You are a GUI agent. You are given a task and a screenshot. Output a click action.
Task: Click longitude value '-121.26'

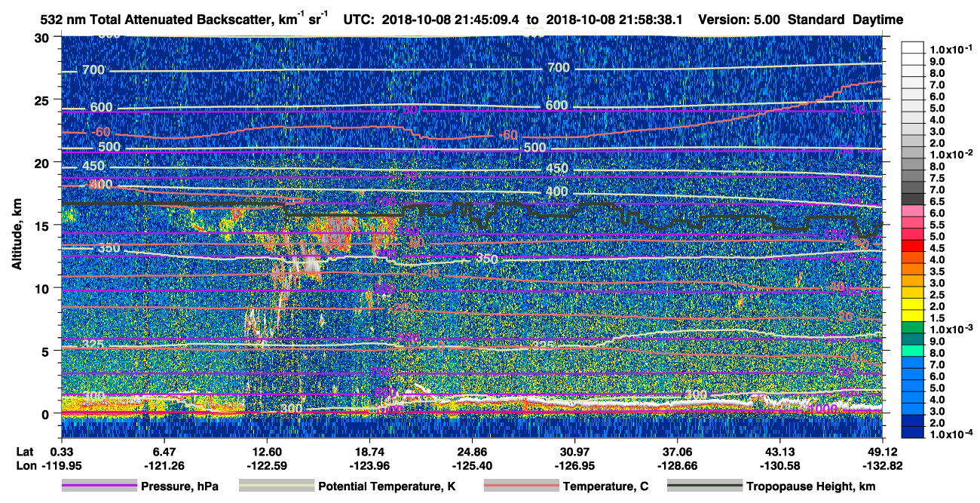pyautogui.click(x=164, y=466)
